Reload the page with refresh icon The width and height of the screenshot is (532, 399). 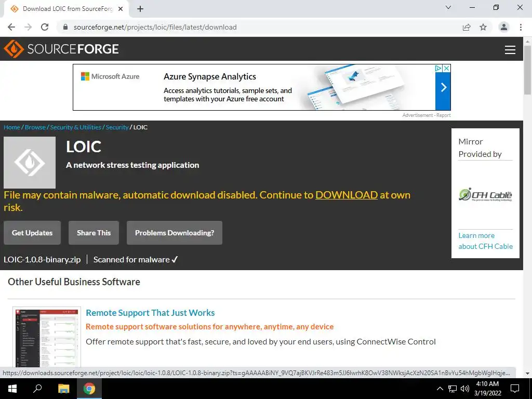45,27
